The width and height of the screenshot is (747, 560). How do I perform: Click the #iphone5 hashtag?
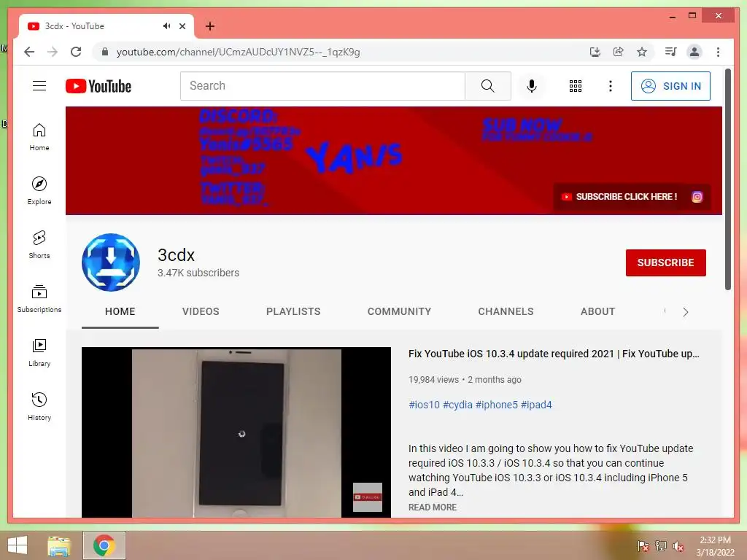[496, 405]
